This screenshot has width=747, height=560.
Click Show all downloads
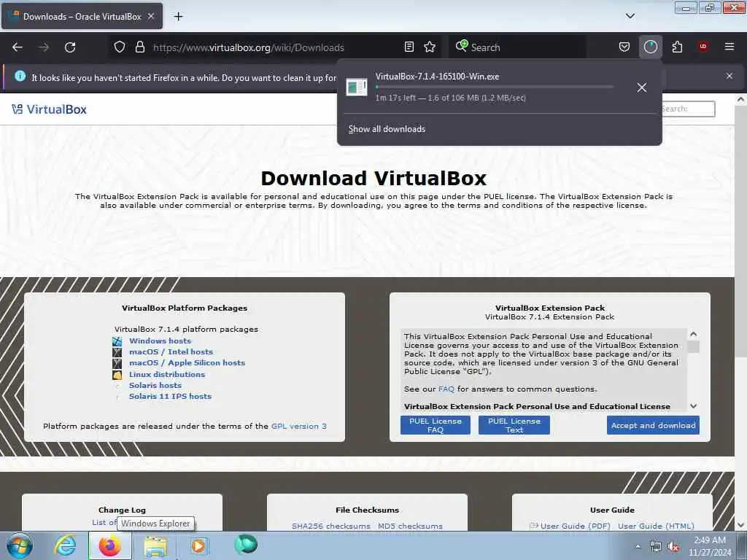(387, 129)
